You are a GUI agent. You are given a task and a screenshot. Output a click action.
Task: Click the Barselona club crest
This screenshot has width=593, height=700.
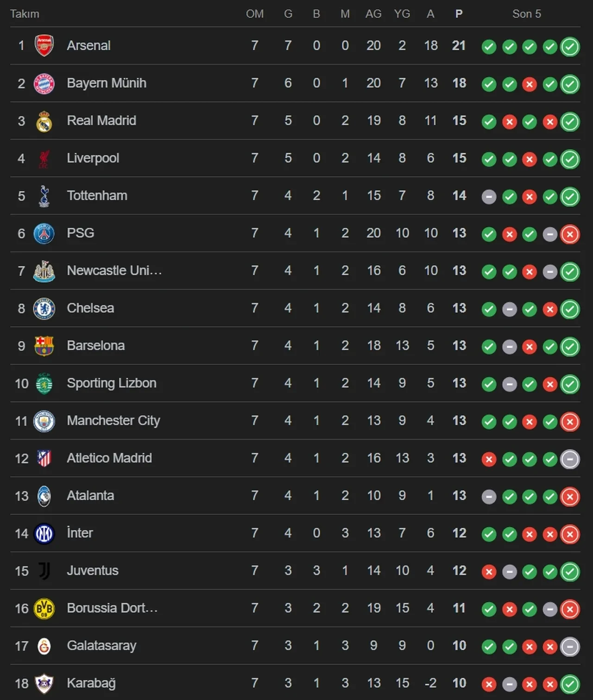tap(44, 346)
